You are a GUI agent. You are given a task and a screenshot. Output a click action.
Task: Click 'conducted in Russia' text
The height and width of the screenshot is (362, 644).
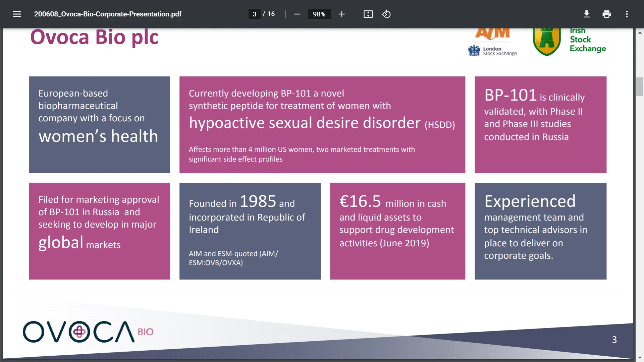[x=526, y=137]
